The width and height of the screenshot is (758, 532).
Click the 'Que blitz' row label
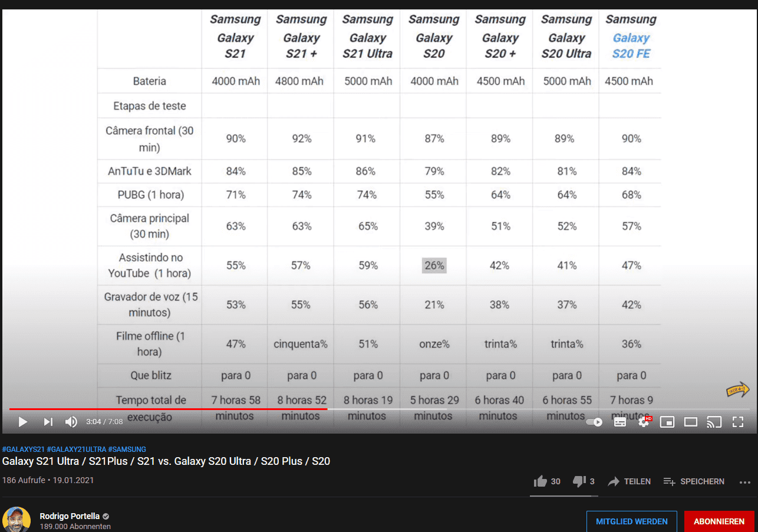click(151, 375)
